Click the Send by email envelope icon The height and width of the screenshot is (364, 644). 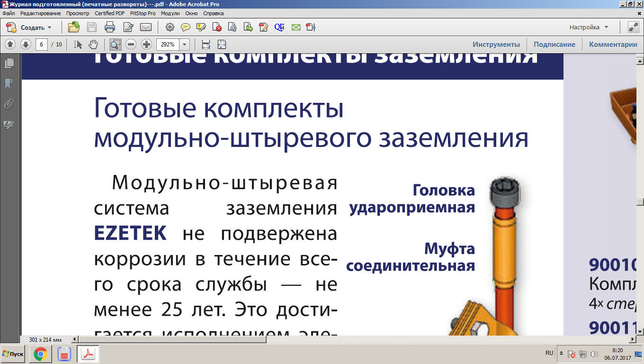tap(145, 27)
